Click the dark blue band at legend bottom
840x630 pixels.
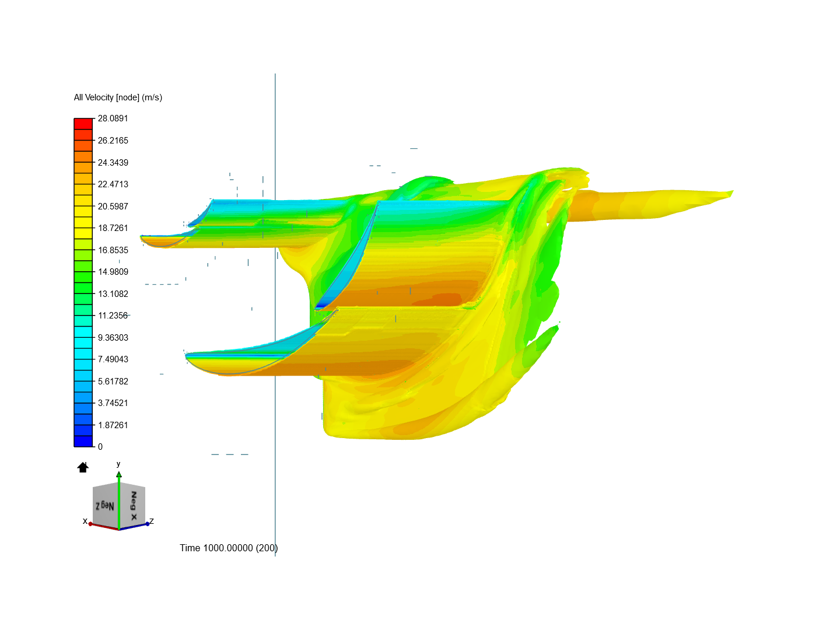pos(83,441)
